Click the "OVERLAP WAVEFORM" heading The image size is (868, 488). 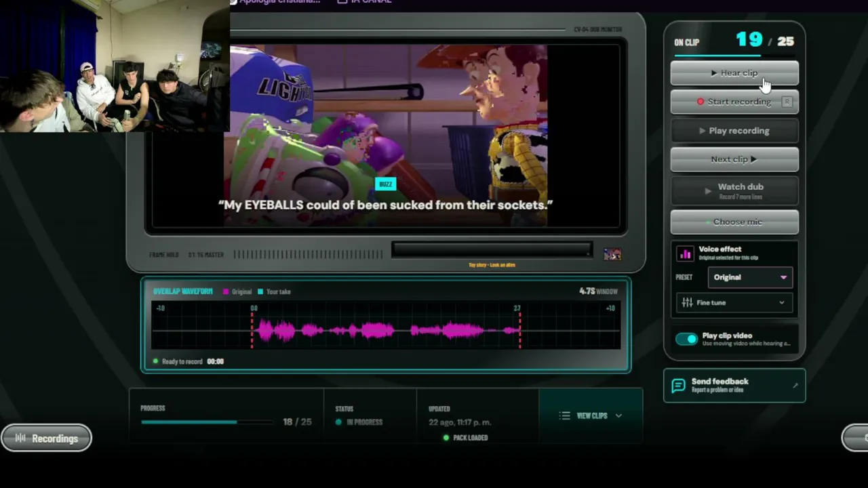(182, 291)
